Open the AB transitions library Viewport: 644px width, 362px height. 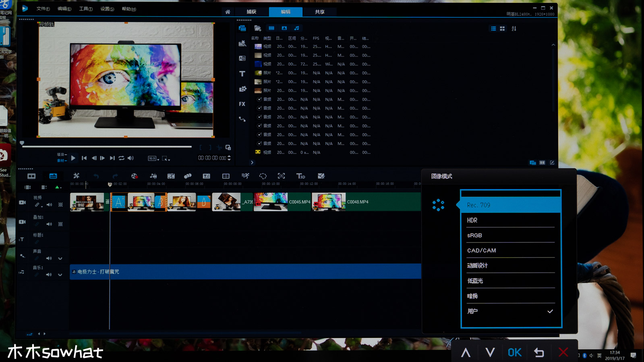click(242, 58)
